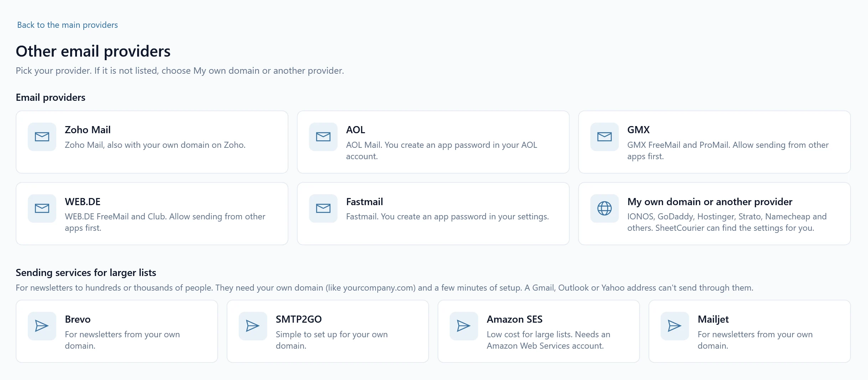Click the Zoho Mail envelope icon

coord(42,137)
